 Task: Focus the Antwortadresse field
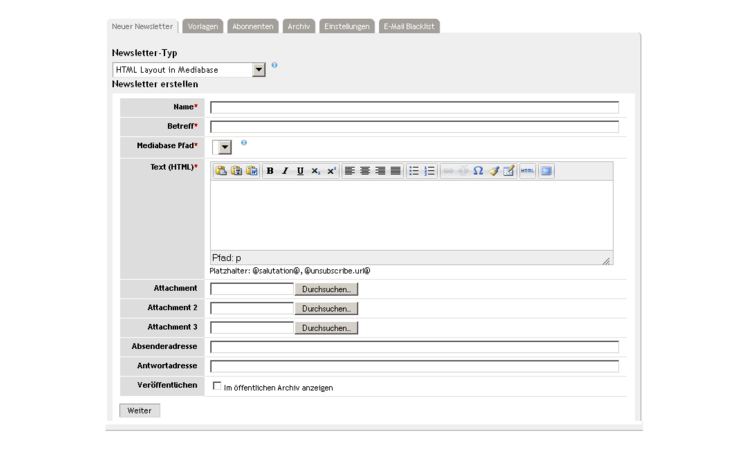[x=415, y=366]
